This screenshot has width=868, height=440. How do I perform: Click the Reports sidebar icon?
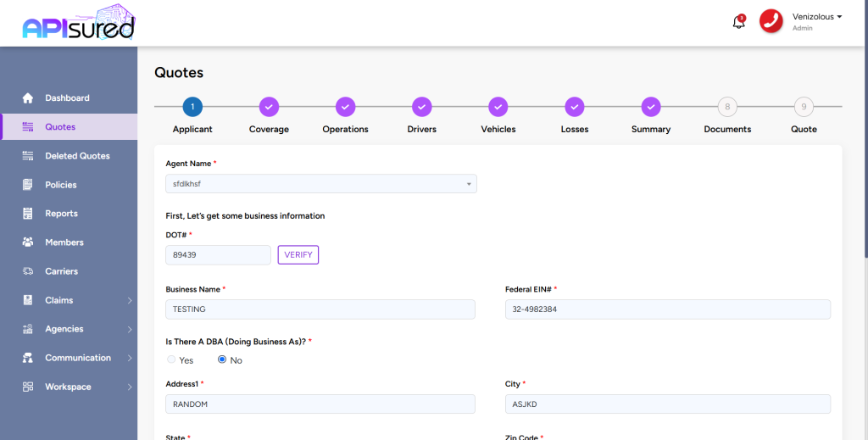pyautogui.click(x=28, y=214)
